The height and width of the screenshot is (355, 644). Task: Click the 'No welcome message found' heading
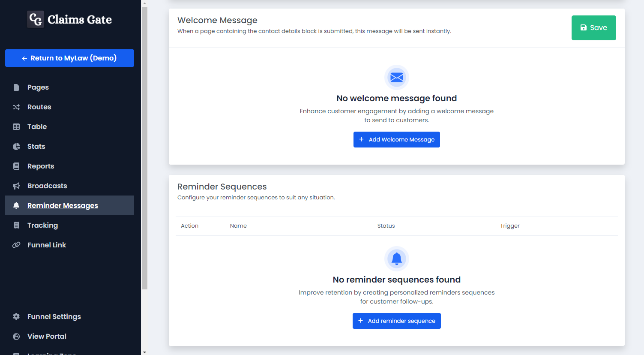click(x=397, y=98)
